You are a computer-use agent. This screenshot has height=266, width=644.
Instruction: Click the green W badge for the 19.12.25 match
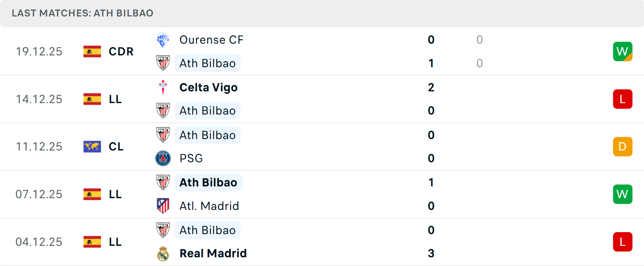pos(623,51)
